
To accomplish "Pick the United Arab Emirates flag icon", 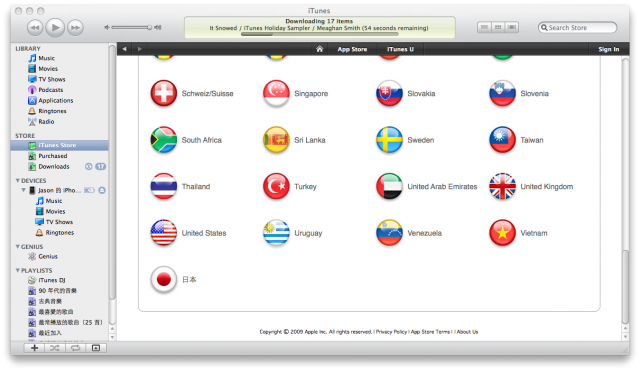I will point(389,187).
